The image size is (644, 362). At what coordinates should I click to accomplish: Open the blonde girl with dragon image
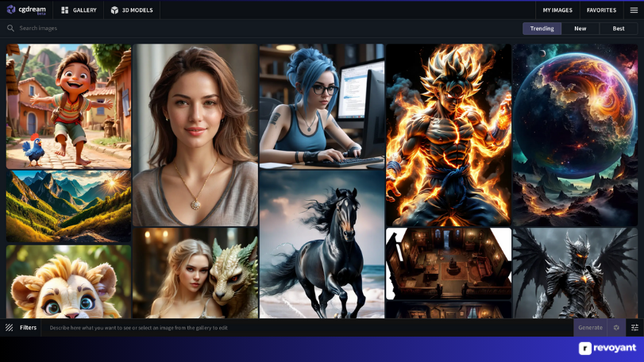tap(195, 273)
